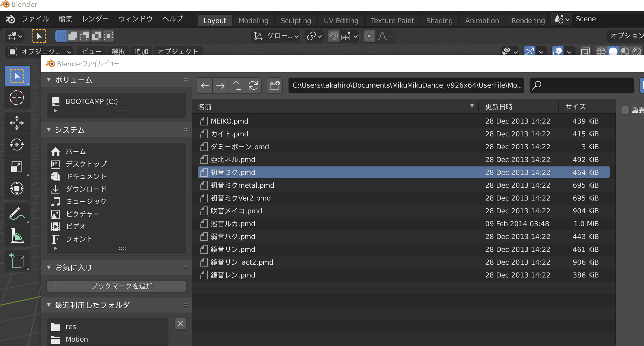Choose the Move tool

17,123
